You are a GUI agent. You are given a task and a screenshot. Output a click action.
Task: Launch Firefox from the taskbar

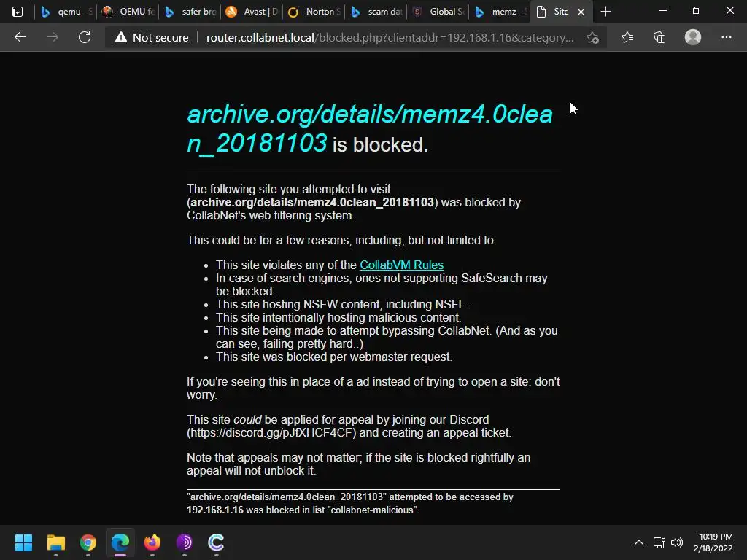pyautogui.click(x=152, y=542)
